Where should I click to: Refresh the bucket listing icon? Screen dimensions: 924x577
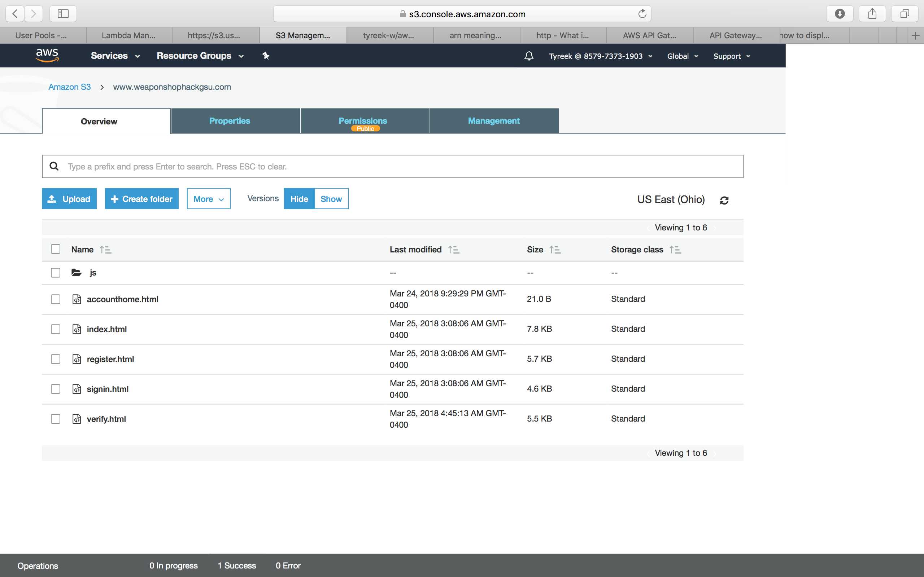[724, 200]
